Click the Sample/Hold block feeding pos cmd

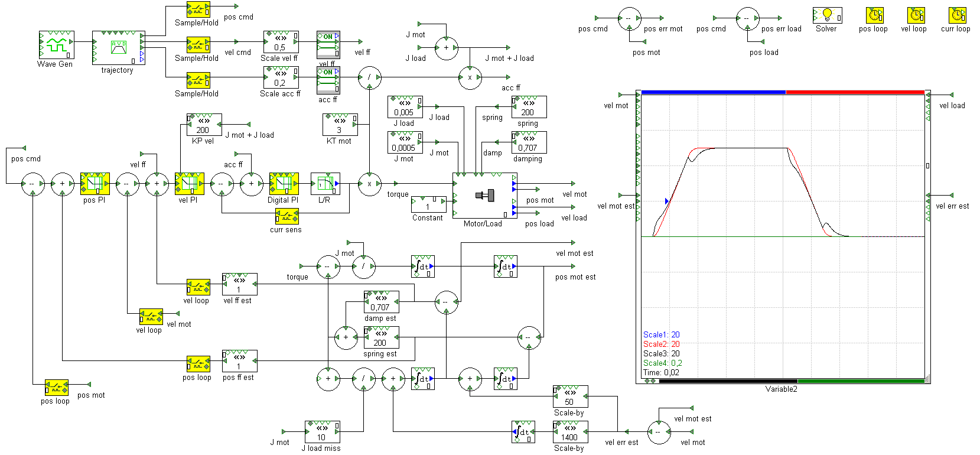198,9
